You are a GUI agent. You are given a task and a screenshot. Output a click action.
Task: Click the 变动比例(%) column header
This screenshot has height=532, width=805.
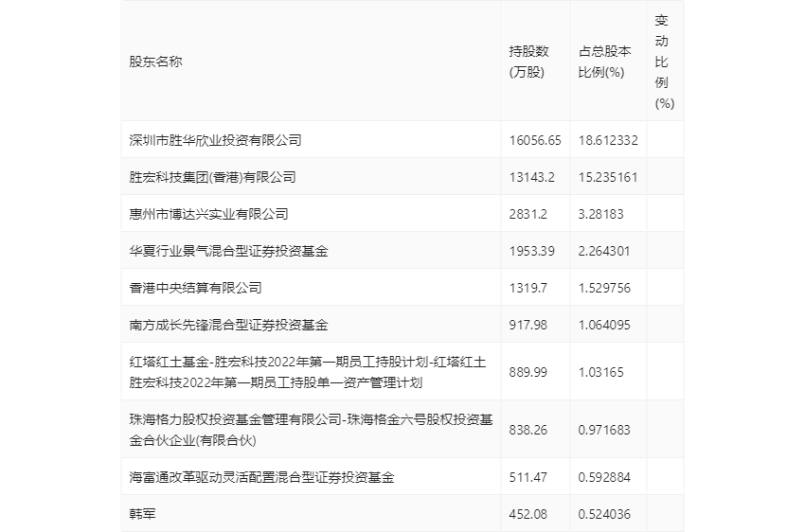click(664, 62)
